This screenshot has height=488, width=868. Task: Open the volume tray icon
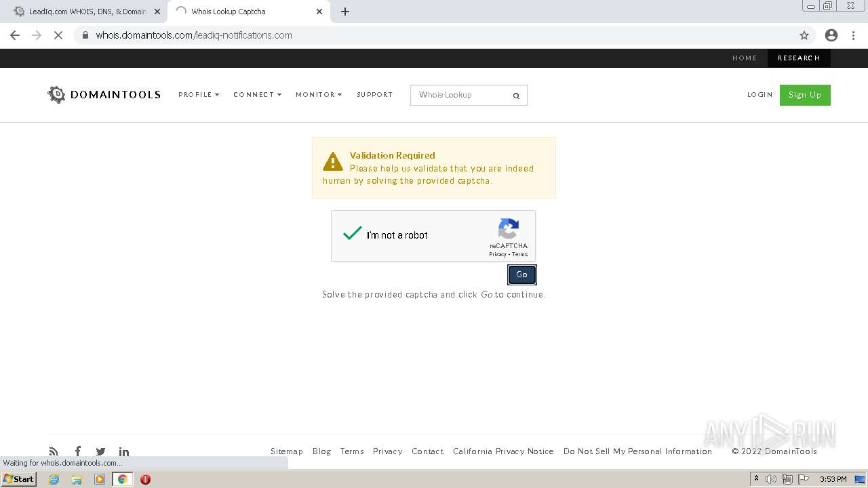(x=771, y=479)
